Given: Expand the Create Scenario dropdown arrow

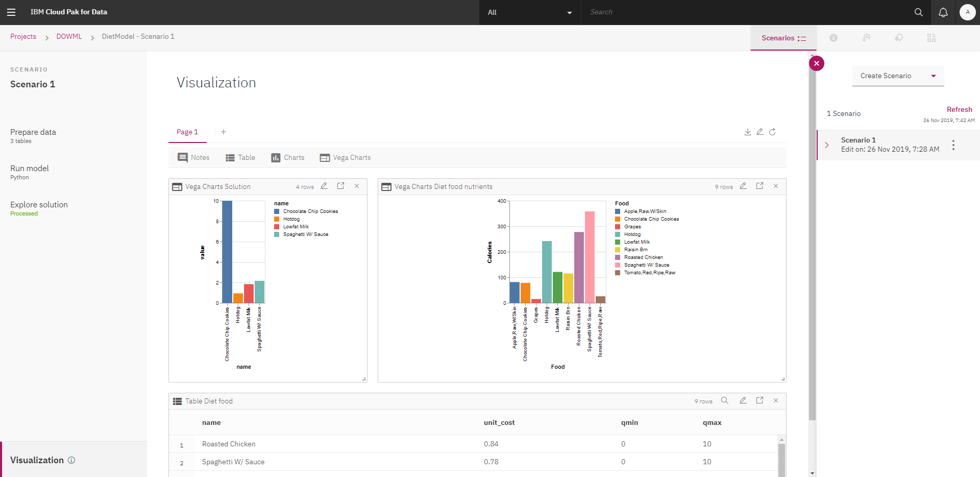Looking at the screenshot, I should [x=934, y=76].
